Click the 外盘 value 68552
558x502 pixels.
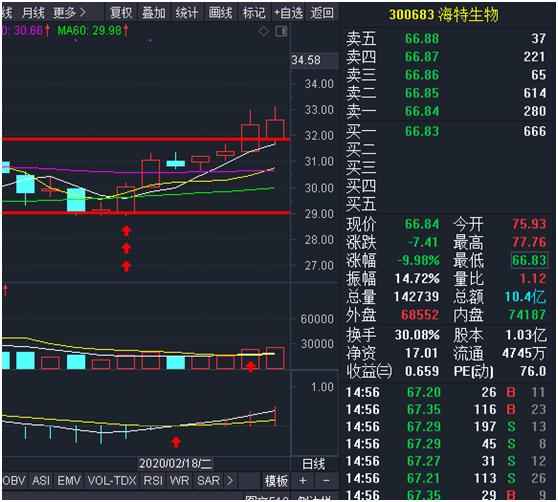420,315
